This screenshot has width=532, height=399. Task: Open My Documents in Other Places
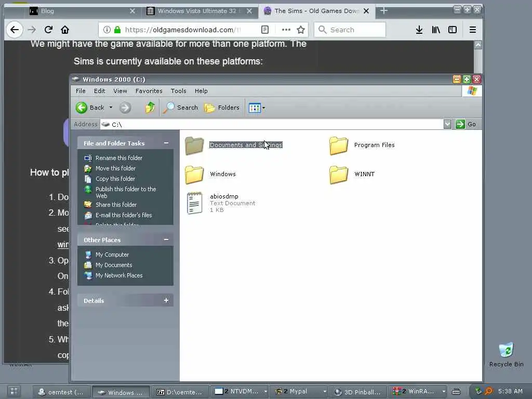114,265
